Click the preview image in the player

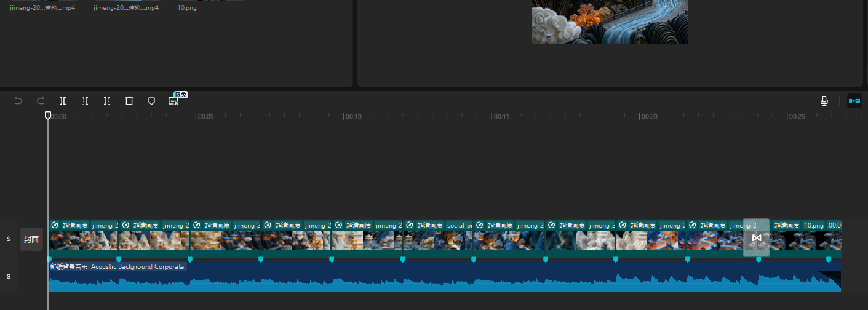pos(610,22)
